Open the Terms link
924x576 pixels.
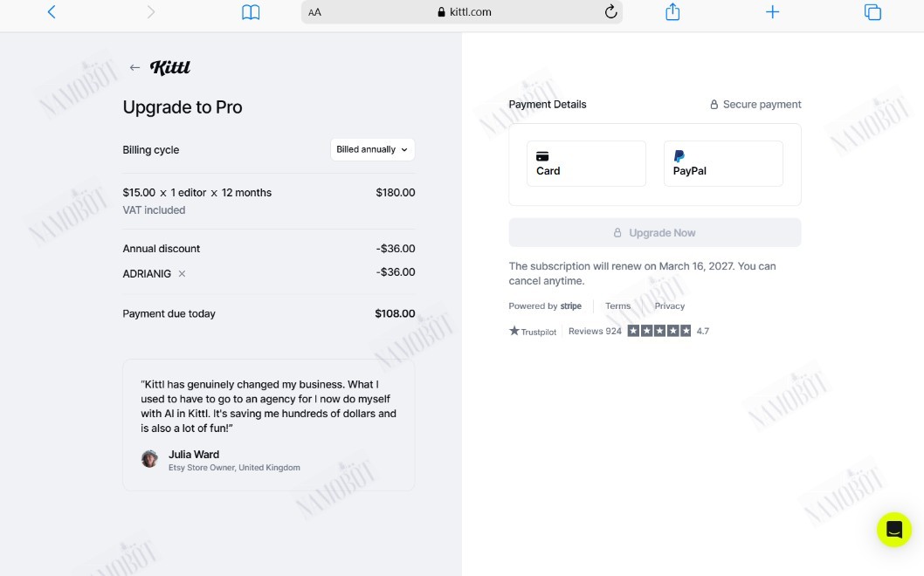pyautogui.click(x=617, y=305)
